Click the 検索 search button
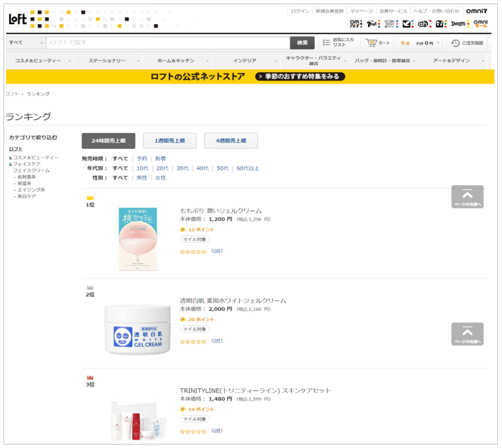The image size is (502, 448). point(302,43)
